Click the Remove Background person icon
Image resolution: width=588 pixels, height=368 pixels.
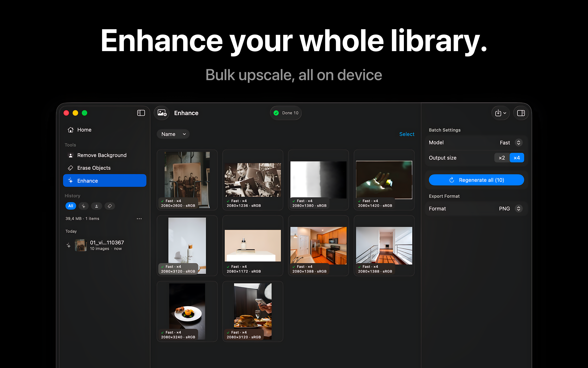pos(71,155)
